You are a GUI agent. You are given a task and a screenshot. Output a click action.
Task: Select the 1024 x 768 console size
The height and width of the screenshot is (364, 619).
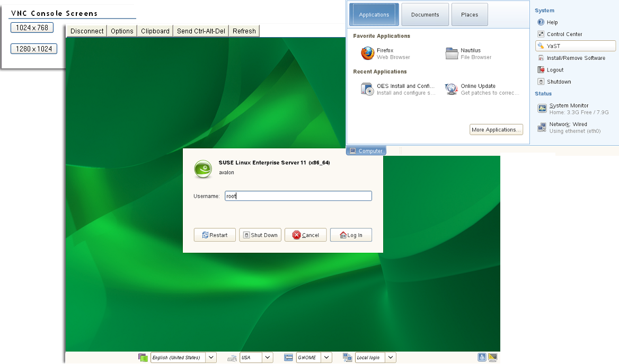pos(32,28)
